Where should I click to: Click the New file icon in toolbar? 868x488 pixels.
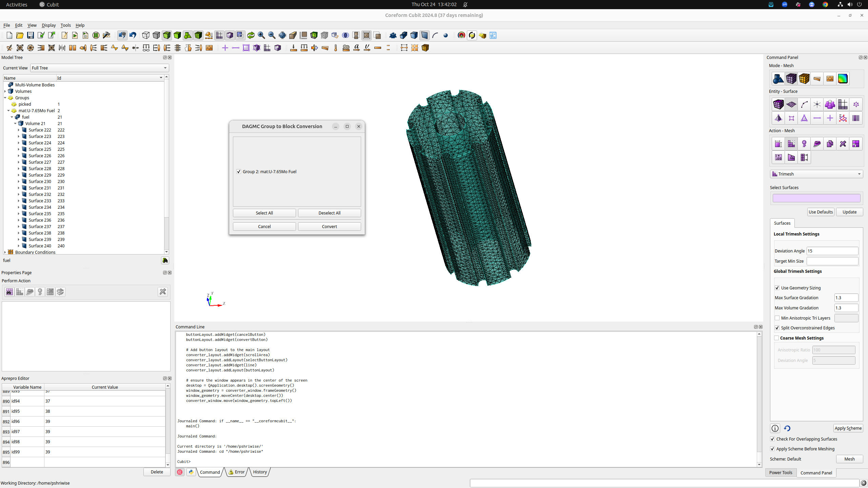[x=9, y=35]
